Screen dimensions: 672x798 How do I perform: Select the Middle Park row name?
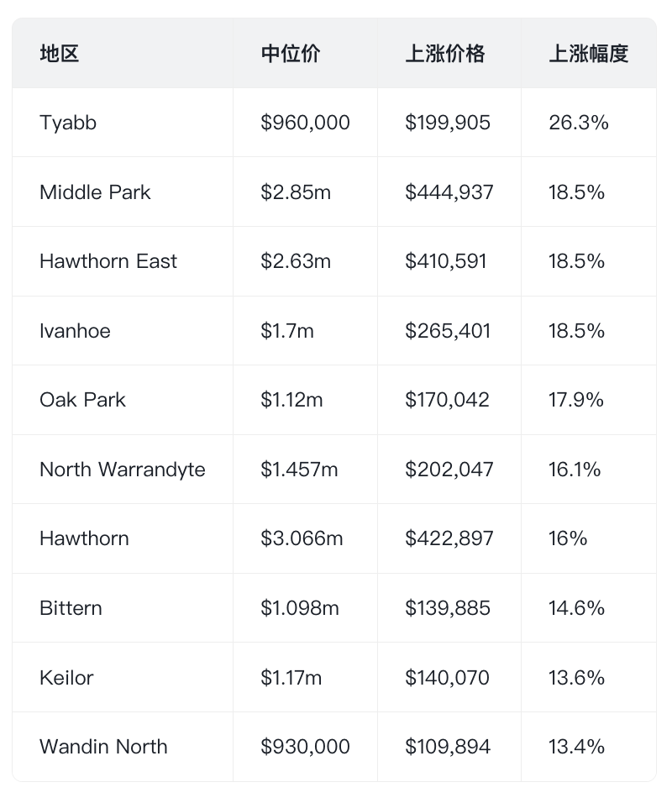pos(95,192)
